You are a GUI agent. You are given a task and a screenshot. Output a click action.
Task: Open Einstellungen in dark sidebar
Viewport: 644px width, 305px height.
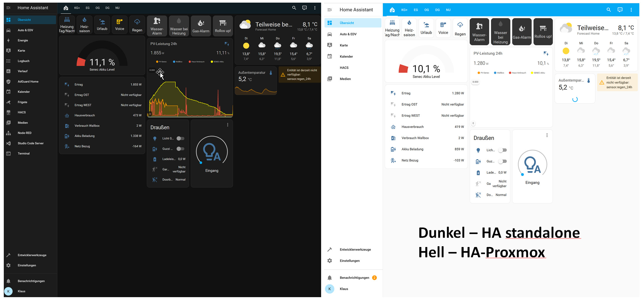pos(30,265)
